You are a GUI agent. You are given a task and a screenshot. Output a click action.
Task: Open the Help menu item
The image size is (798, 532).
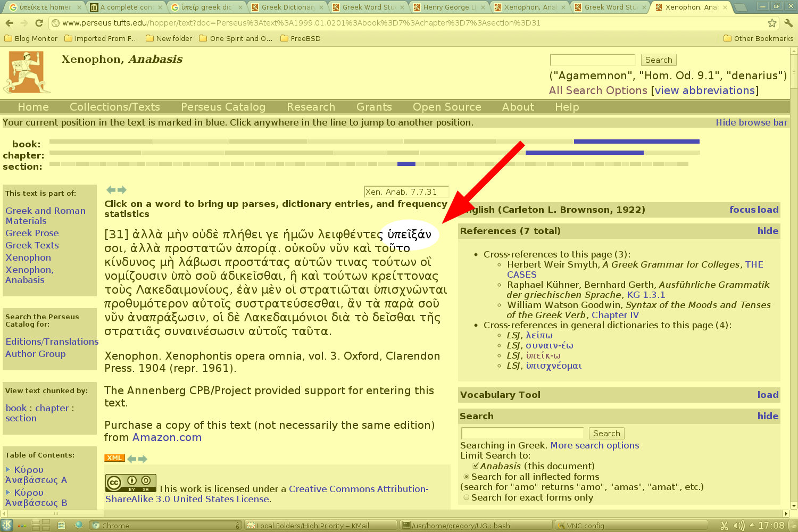coord(567,107)
